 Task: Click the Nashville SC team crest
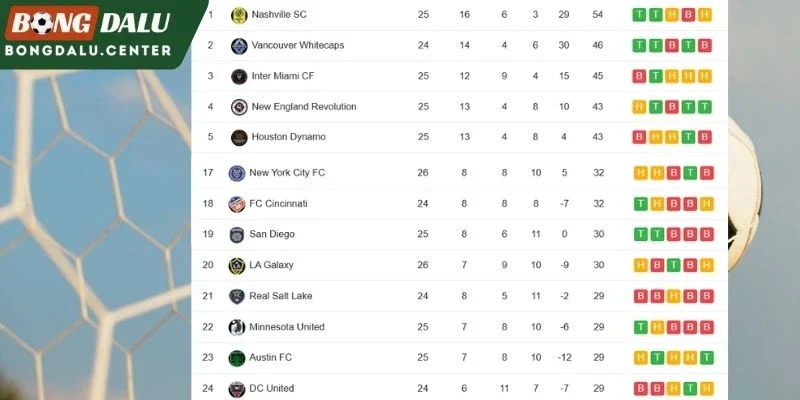239,15
